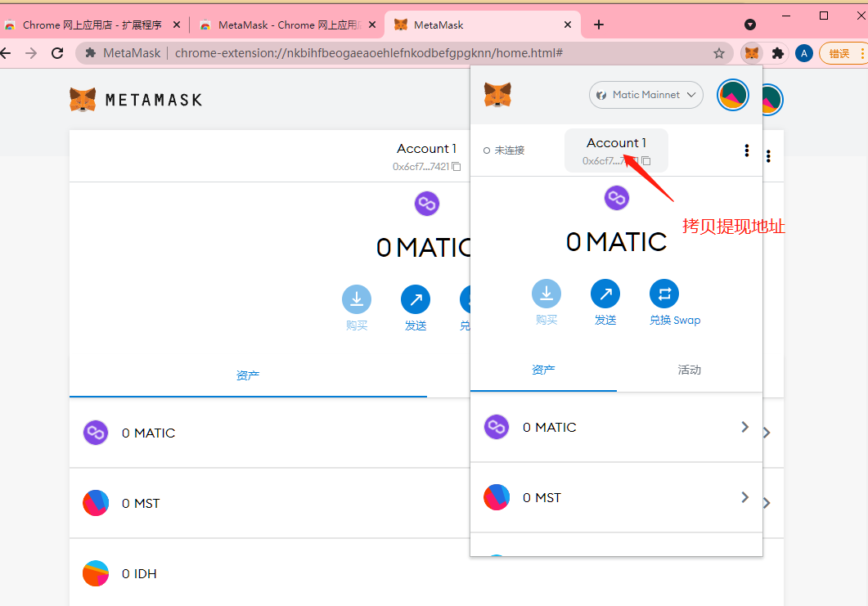The image size is (868, 606).
Task: Click the Not connected (未连接) status
Action: coord(505,150)
